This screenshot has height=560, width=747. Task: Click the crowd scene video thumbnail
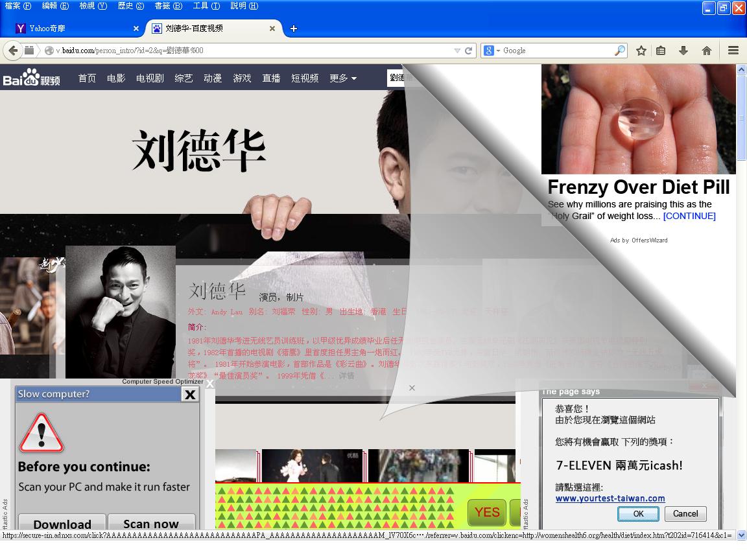click(418, 466)
